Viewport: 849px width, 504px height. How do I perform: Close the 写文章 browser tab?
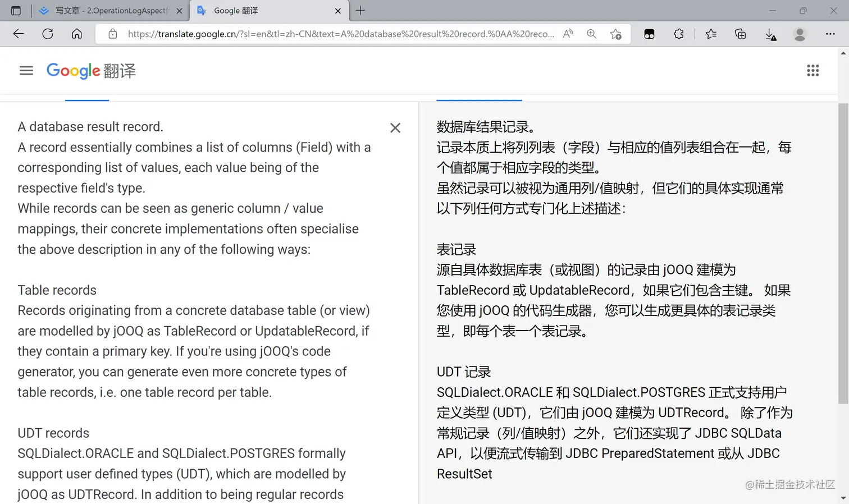click(x=179, y=11)
